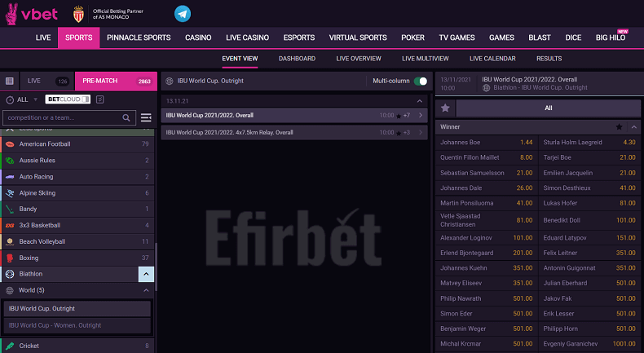The height and width of the screenshot is (353, 644).
Task: Open IBU World Cup - Women. Outright
Action: pos(77,325)
